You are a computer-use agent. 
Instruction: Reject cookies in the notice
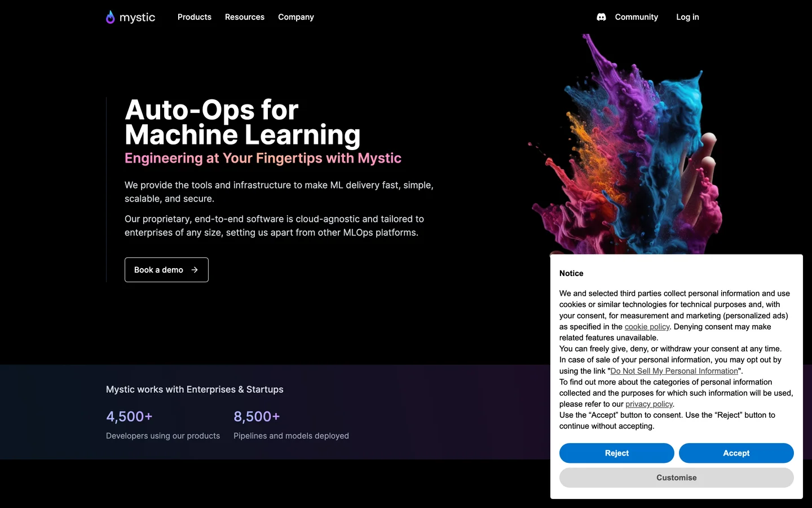pos(617,453)
